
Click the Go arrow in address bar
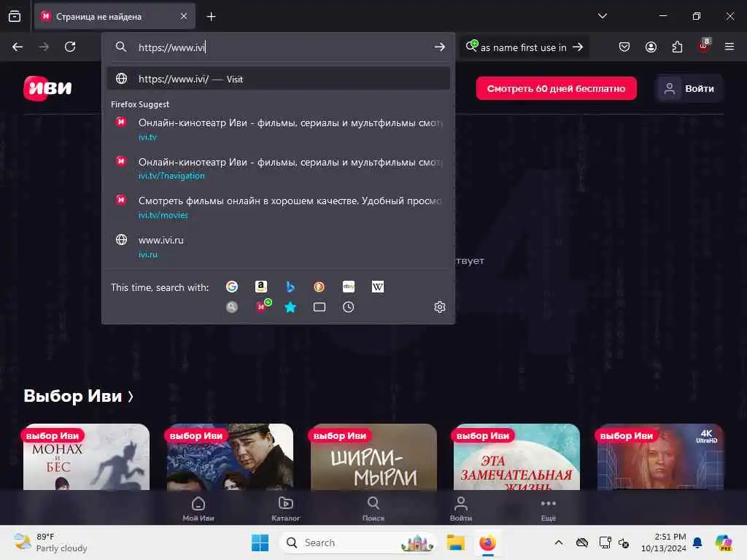439,47
